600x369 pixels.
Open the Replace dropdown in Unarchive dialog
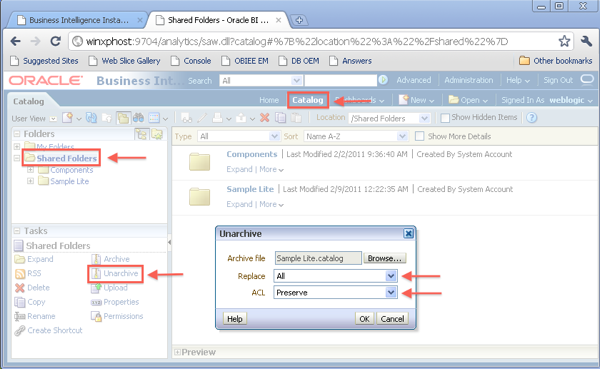(391, 276)
